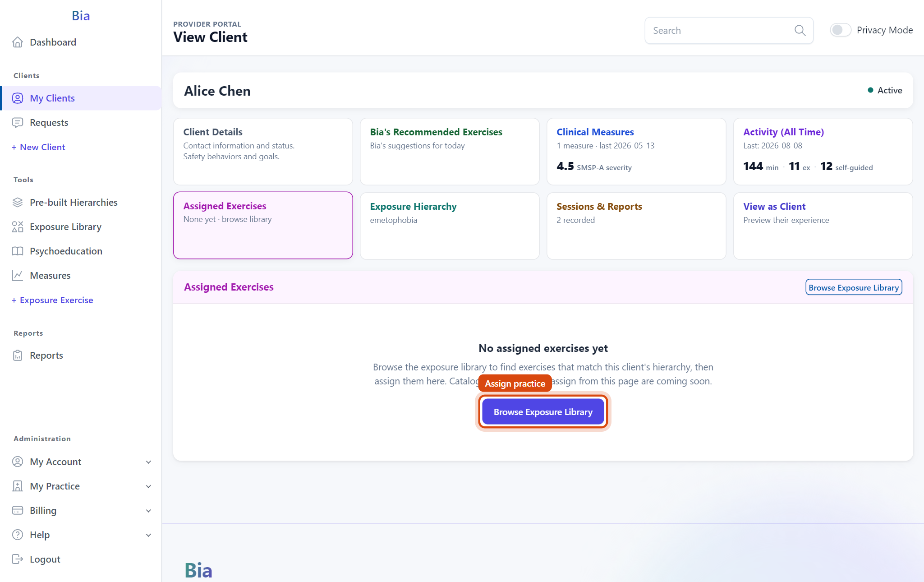Log out of the portal
This screenshot has width=924, height=582.
81,559
